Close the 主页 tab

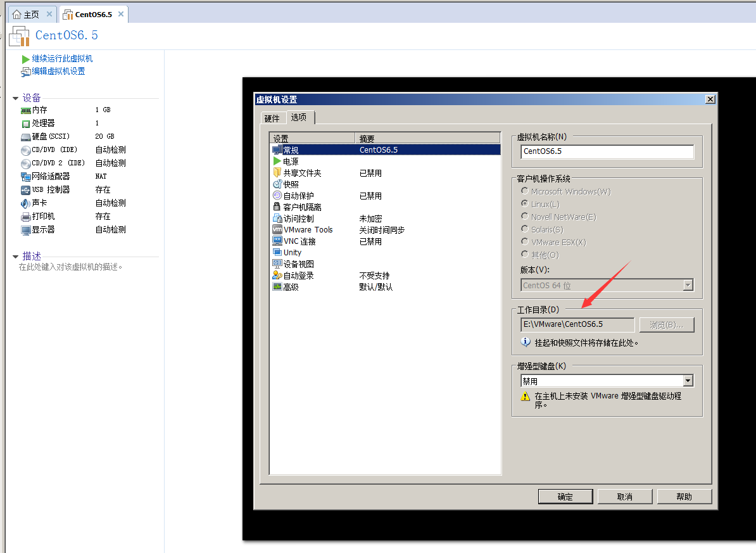click(x=49, y=14)
